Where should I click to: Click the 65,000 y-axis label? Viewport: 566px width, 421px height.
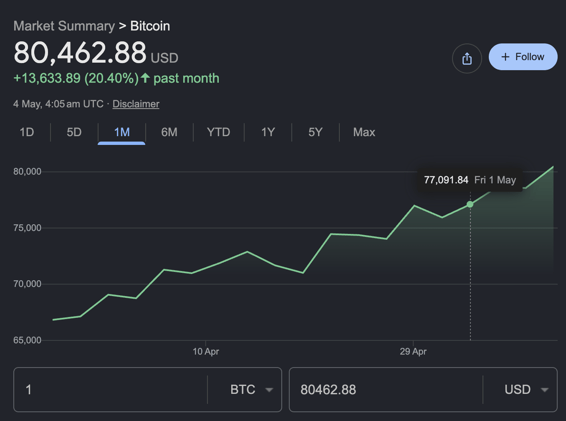click(x=27, y=340)
